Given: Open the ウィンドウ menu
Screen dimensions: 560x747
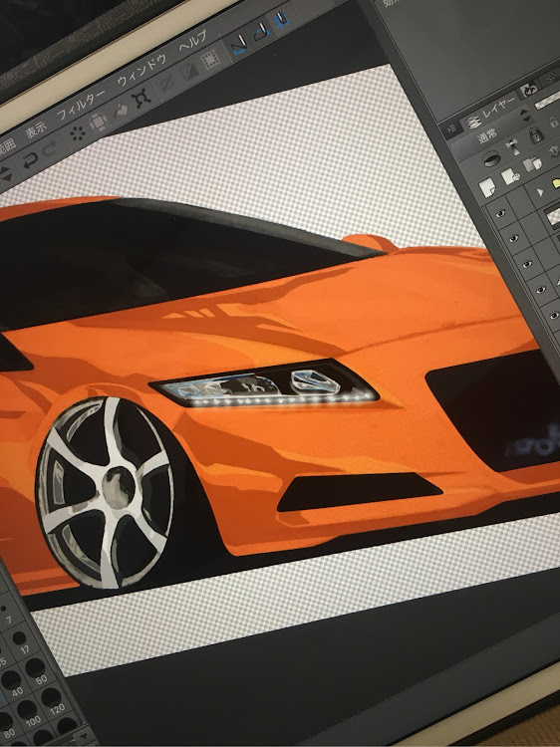Looking at the screenshot, I should [142, 70].
